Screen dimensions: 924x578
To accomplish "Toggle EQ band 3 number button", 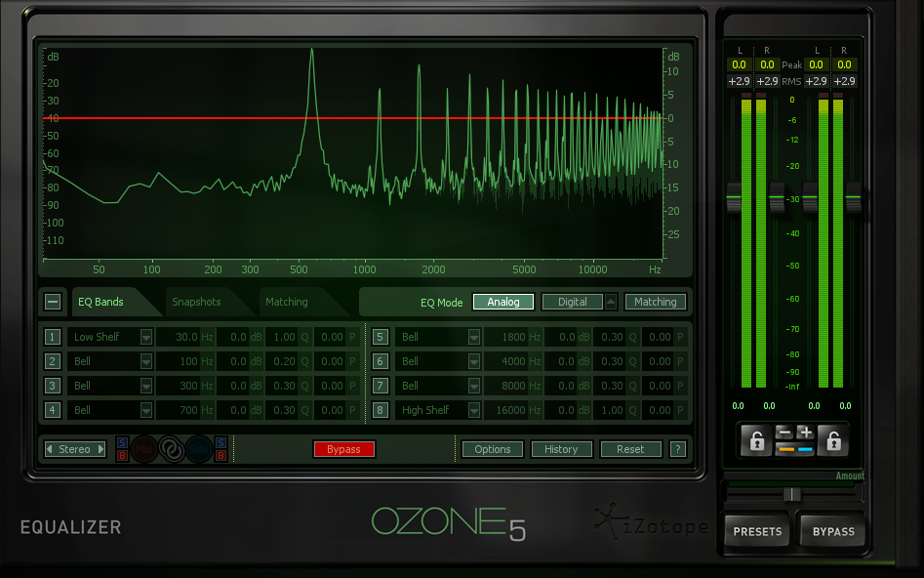I will click(53, 386).
